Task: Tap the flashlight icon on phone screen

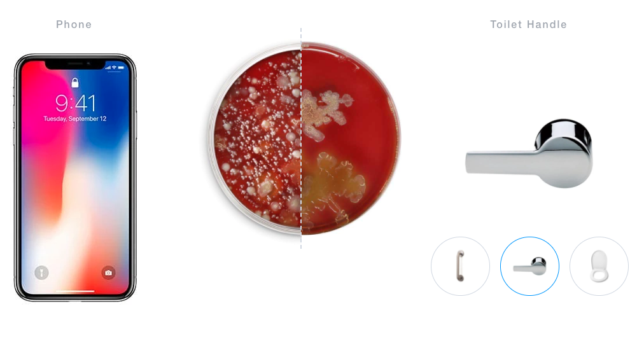Action: [41, 272]
